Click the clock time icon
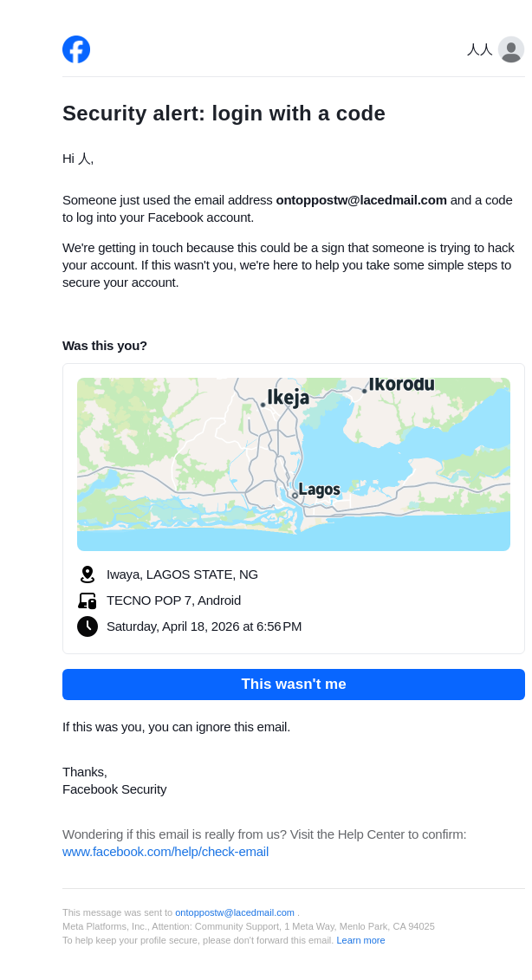The image size is (532, 980). 87,626
